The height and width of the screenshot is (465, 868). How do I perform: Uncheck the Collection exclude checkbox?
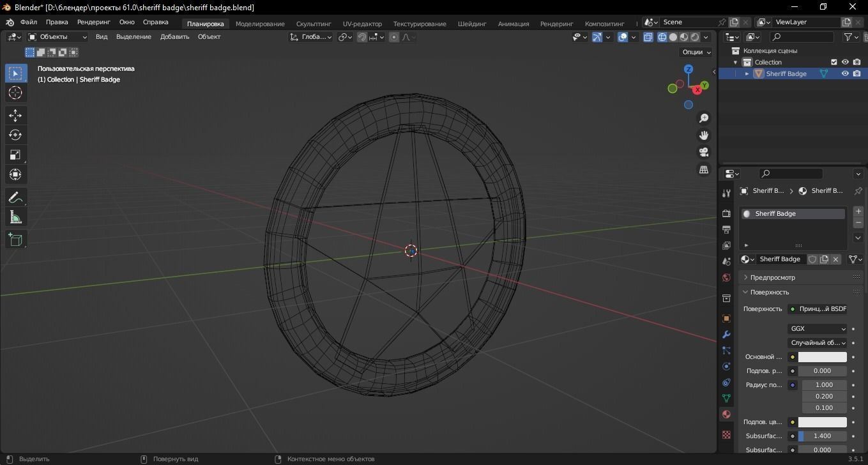pos(834,62)
